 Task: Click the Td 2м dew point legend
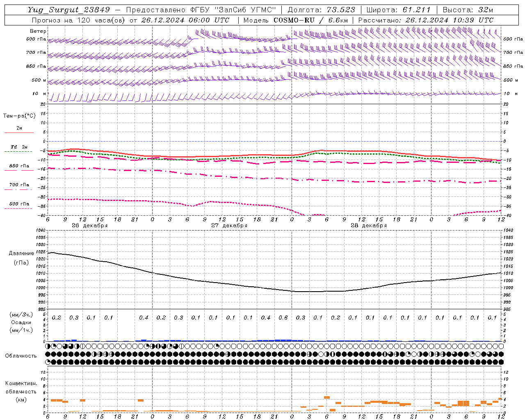click(19, 149)
